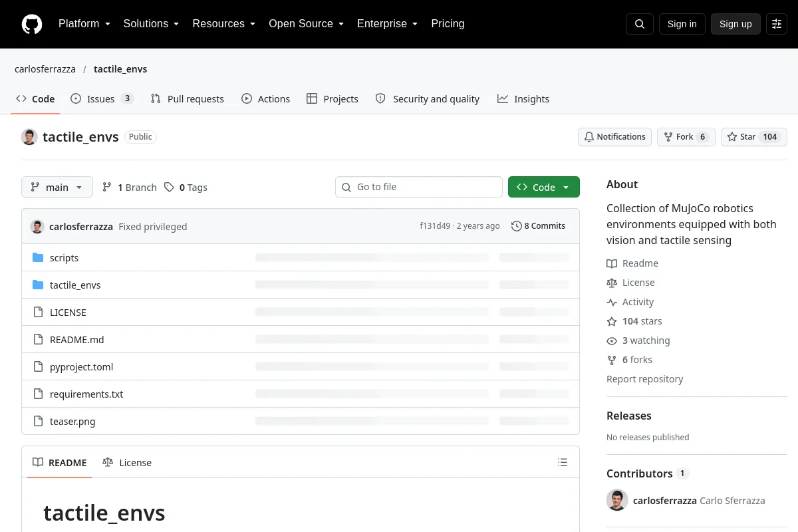Click the star icon beside 104 stars
The image size is (798, 532).
click(x=612, y=321)
